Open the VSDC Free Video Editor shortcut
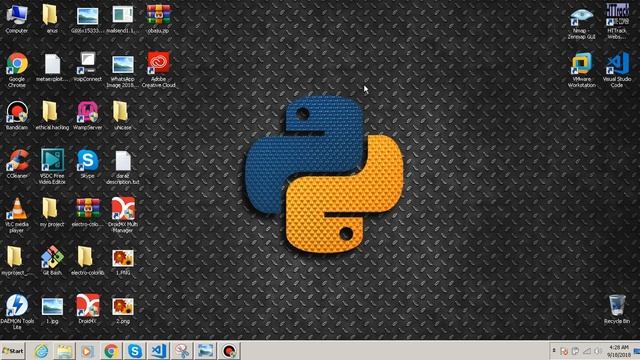The width and height of the screenshot is (640, 360). 52,167
